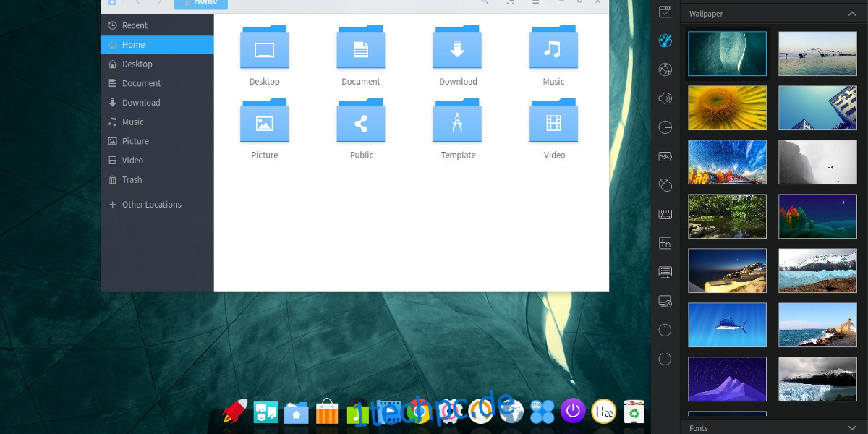
Task: Select Home in file manager sidebar
Action: coord(157,45)
